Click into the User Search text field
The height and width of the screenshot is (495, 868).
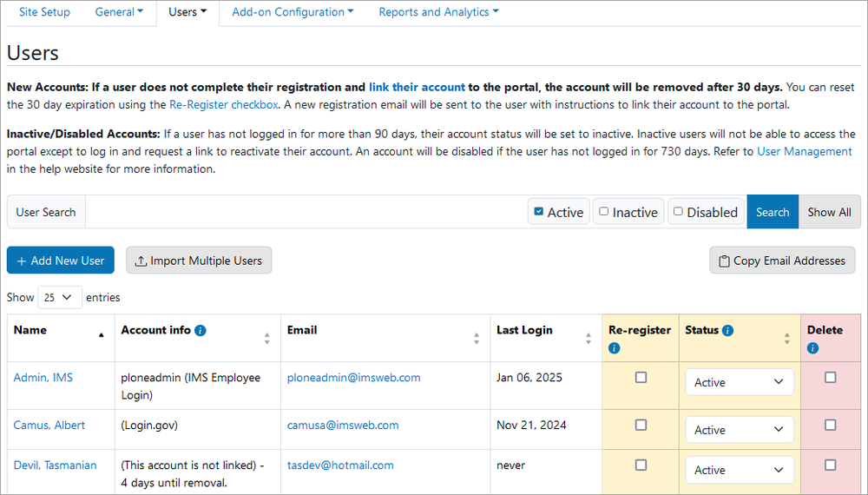pos(306,212)
